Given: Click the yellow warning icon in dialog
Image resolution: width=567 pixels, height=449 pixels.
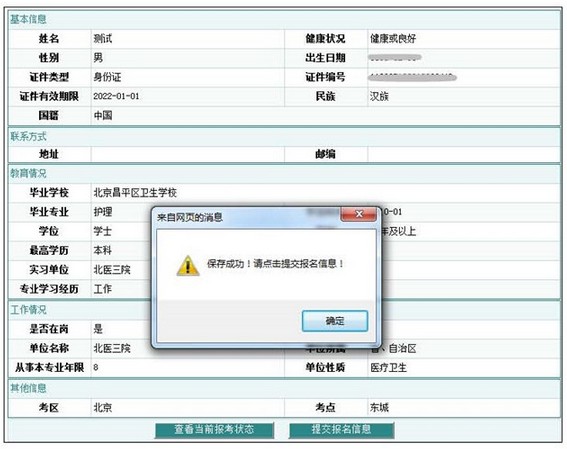Looking at the screenshot, I should point(188,266).
